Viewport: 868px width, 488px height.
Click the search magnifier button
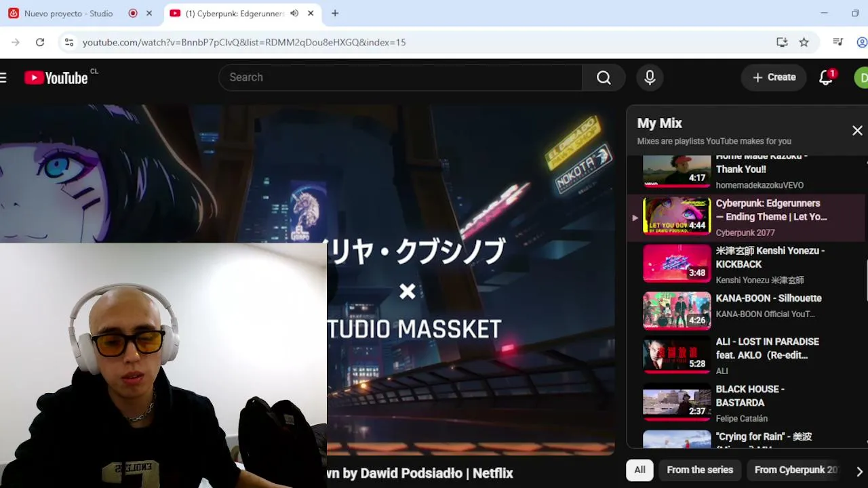point(604,77)
